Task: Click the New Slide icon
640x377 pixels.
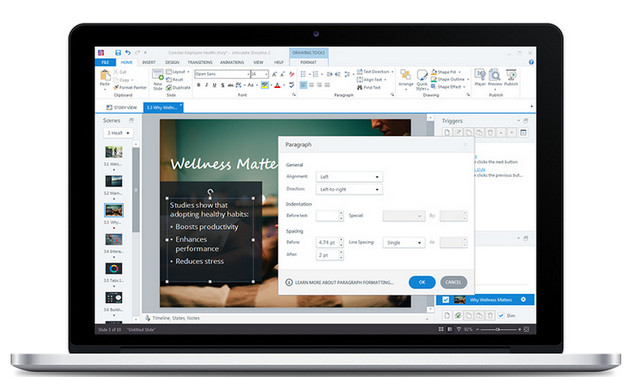Action: [x=158, y=79]
